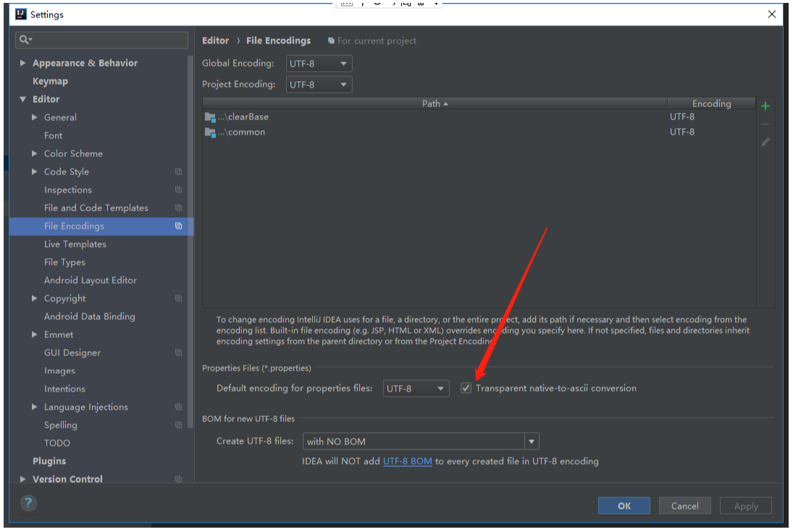
Task: Click the folder icon of the common row
Action: pyautogui.click(x=210, y=132)
